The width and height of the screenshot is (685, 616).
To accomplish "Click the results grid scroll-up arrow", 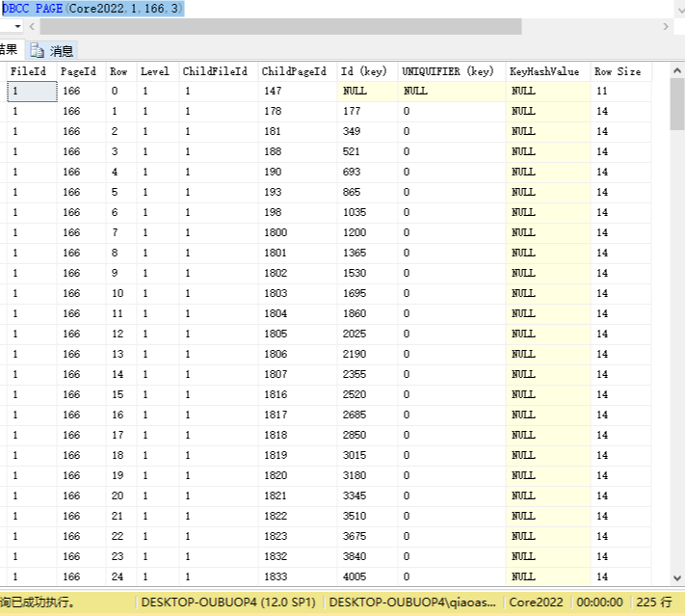I will click(677, 70).
